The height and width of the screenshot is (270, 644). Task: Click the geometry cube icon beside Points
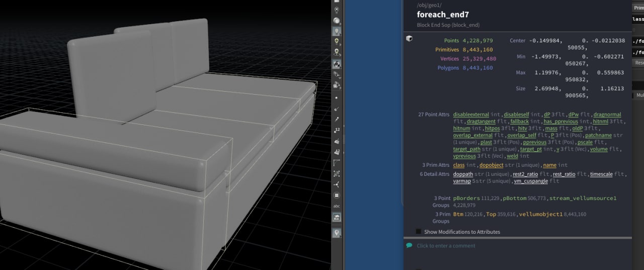tap(410, 38)
